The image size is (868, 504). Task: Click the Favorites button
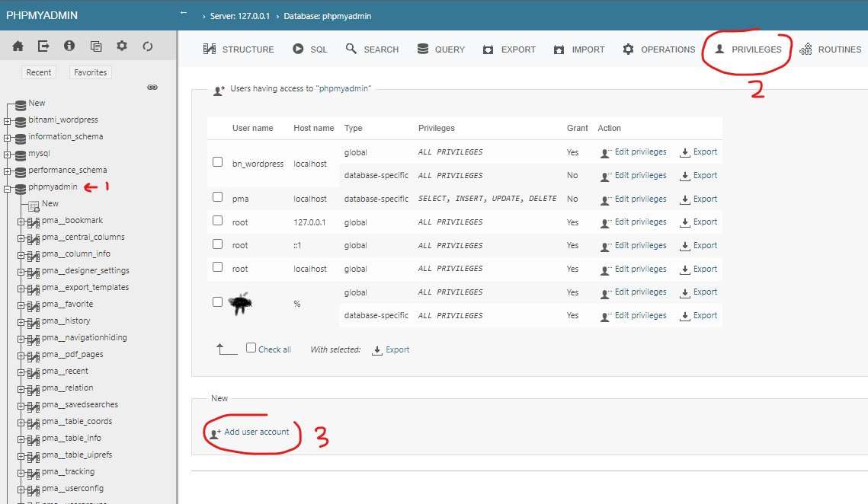pyautogui.click(x=90, y=72)
